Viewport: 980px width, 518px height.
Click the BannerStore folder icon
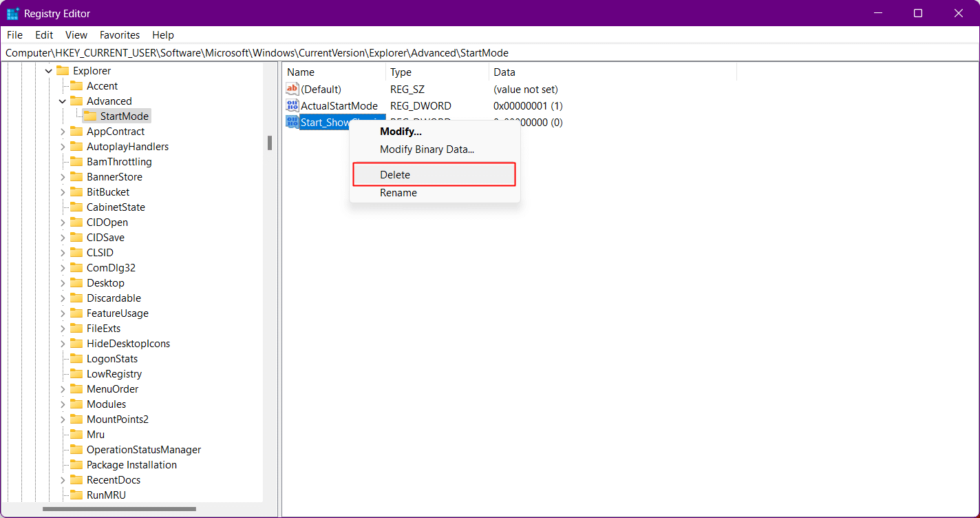click(76, 177)
